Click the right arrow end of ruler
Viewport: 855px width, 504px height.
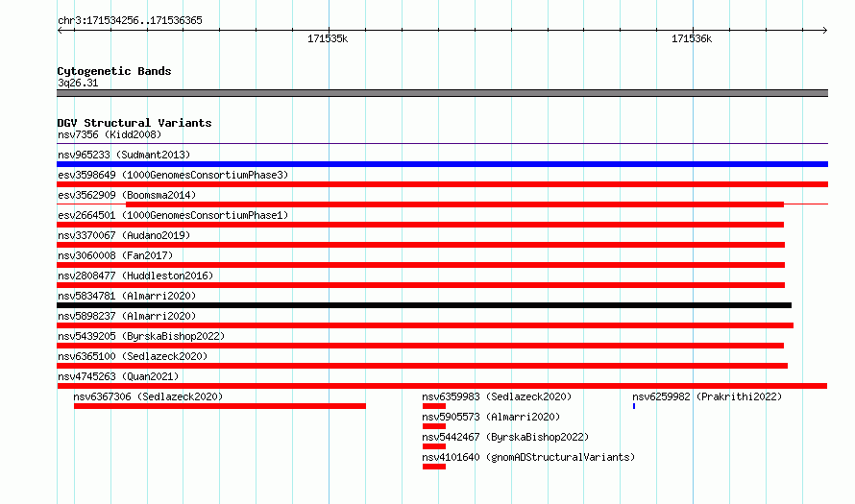click(824, 31)
